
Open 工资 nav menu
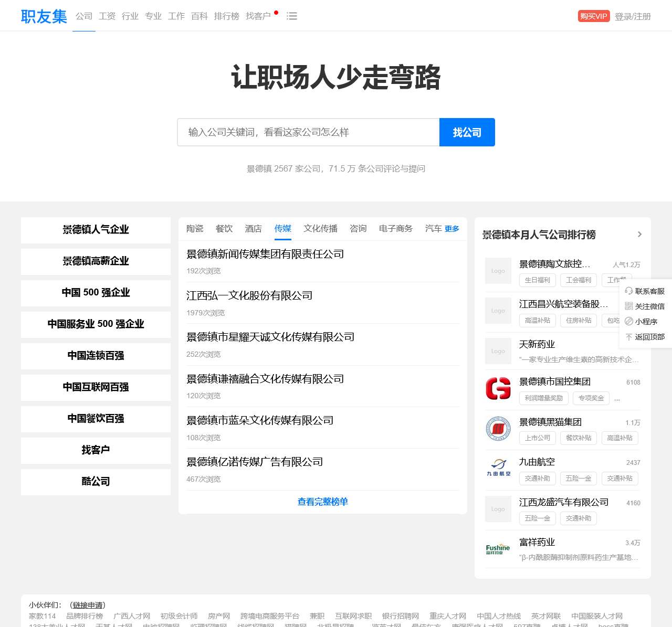[x=107, y=16]
